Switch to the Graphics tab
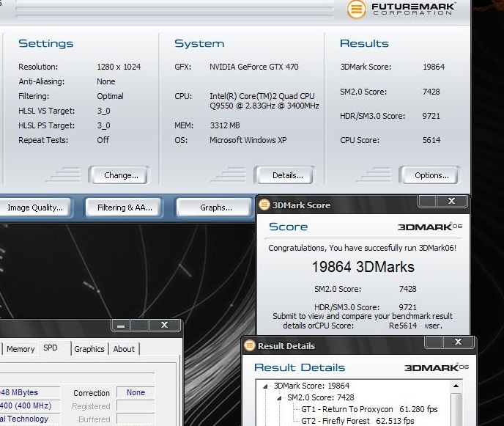Screen dimensions: 504x426 (x=89, y=349)
